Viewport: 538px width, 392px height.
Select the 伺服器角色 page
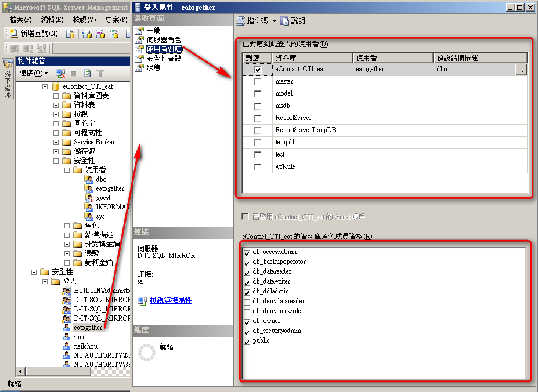click(x=164, y=40)
